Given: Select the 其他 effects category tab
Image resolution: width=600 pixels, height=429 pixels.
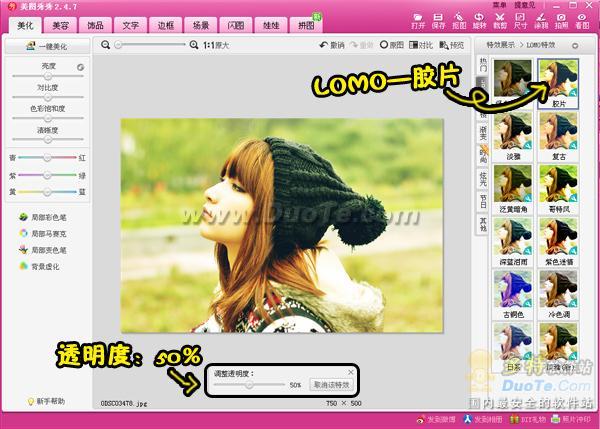Looking at the screenshot, I should (x=483, y=224).
